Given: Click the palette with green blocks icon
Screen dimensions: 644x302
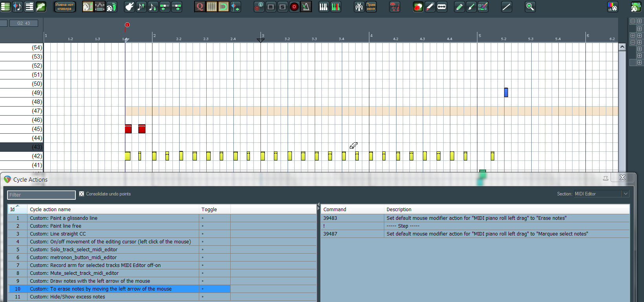Looking at the screenshot, I should pyautogui.click(x=636, y=7).
